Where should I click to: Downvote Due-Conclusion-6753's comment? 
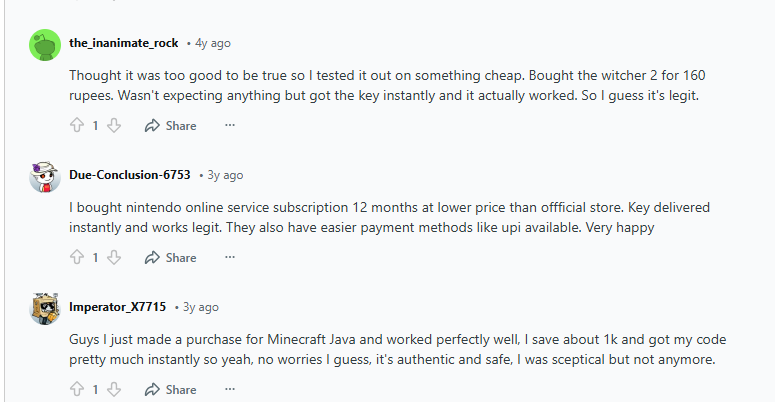[x=114, y=258]
